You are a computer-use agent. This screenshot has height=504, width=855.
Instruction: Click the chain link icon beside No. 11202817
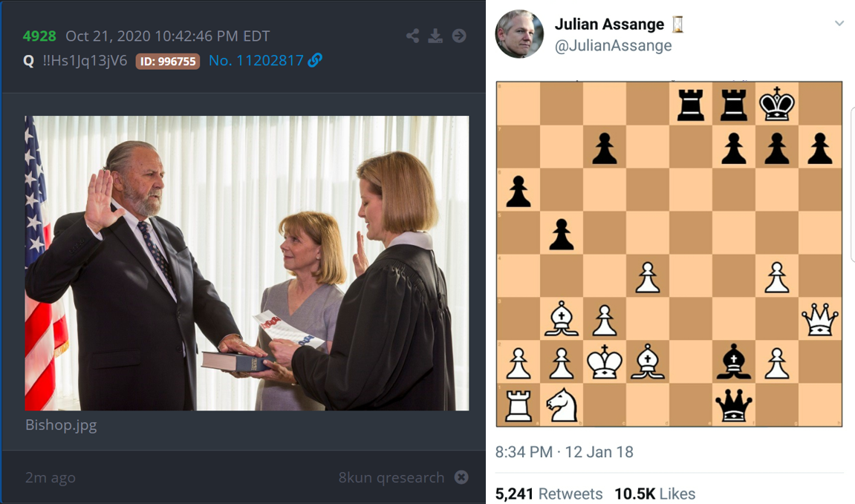[x=315, y=60]
